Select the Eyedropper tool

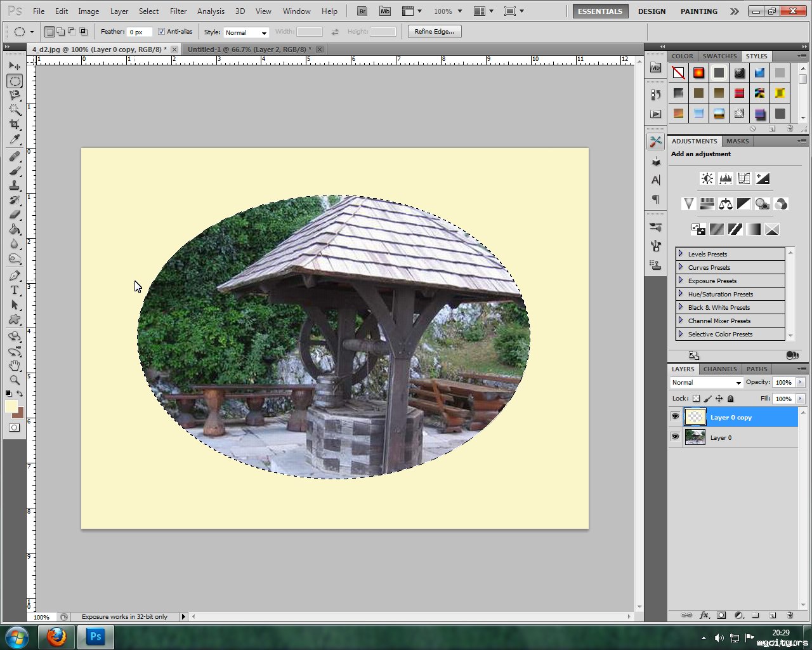click(15, 140)
